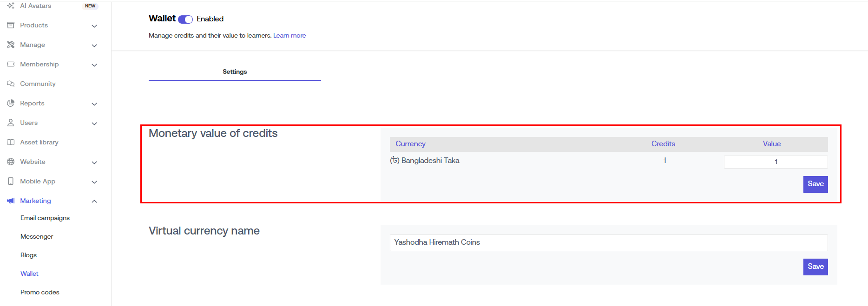Expand the Products menu chevron
Image resolution: width=868 pixels, height=306 pixels.
click(94, 26)
